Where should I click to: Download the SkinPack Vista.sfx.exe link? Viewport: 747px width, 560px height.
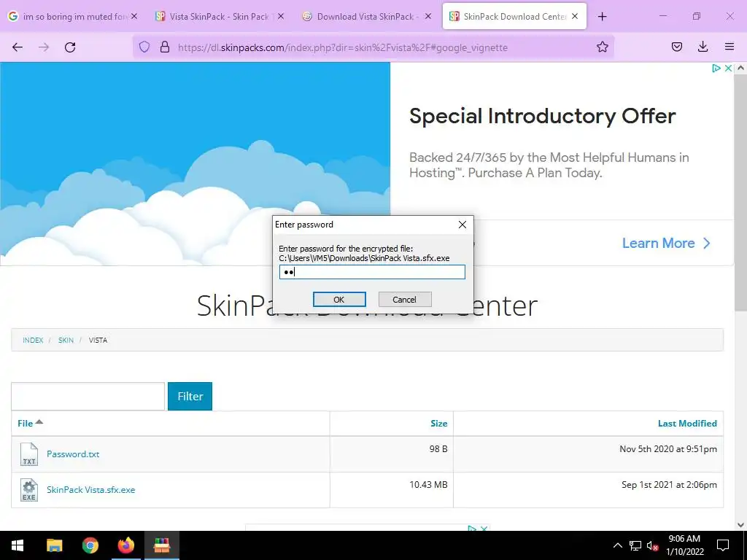tap(91, 489)
